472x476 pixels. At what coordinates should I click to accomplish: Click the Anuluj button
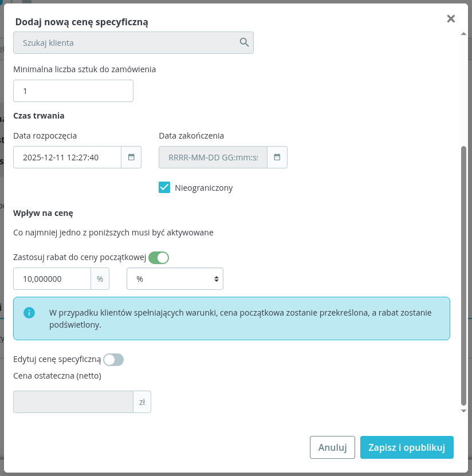tap(332, 447)
